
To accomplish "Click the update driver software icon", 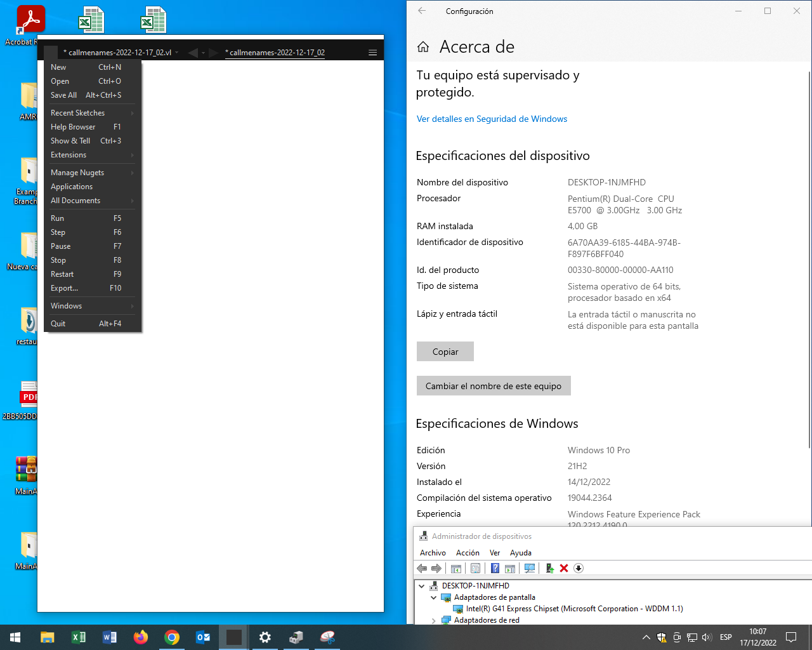I will click(x=549, y=568).
